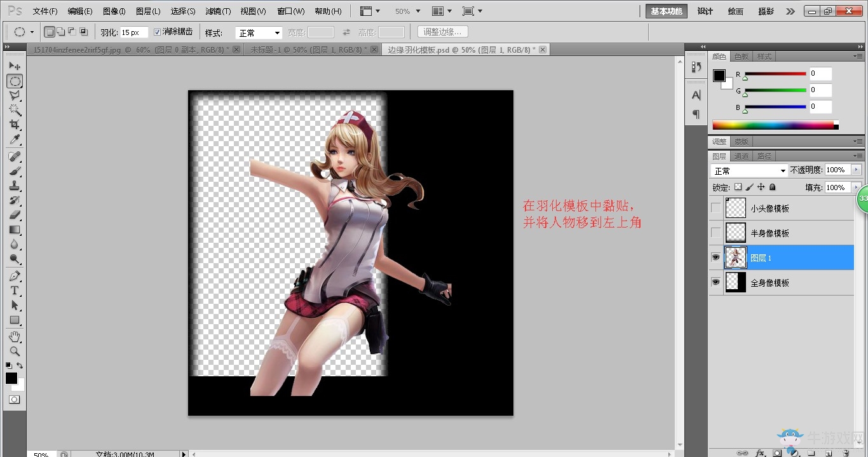
Task: Open the Color panel options menu
Action: 858,57
